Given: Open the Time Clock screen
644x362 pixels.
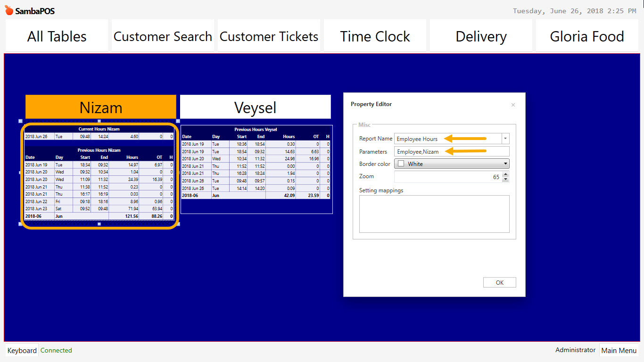Looking at the screenshot, I should coord(374,36).
